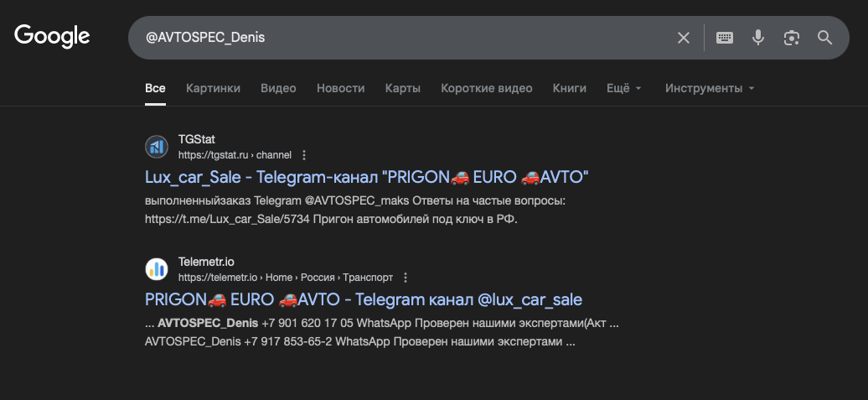Open Lux_car_Sale Telegram-канал result link

pyautogui.click(x=366, y=177)
